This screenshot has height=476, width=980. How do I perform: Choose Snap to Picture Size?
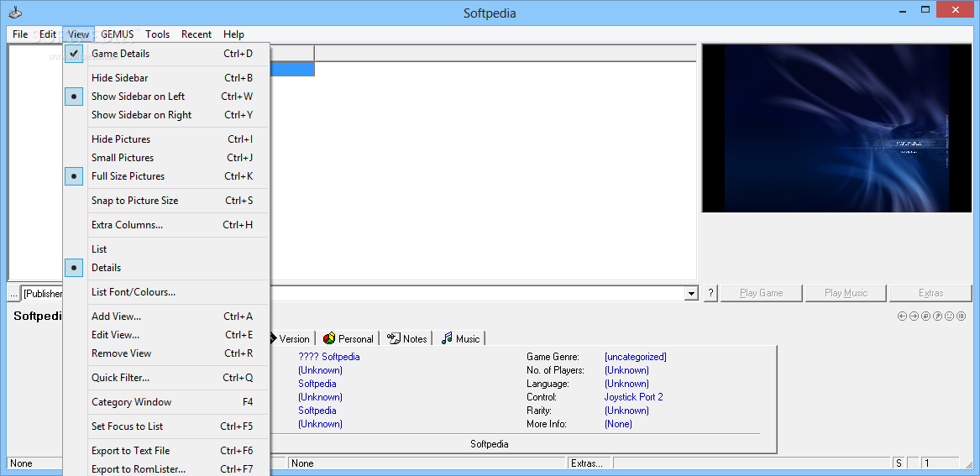pos(167,201)
